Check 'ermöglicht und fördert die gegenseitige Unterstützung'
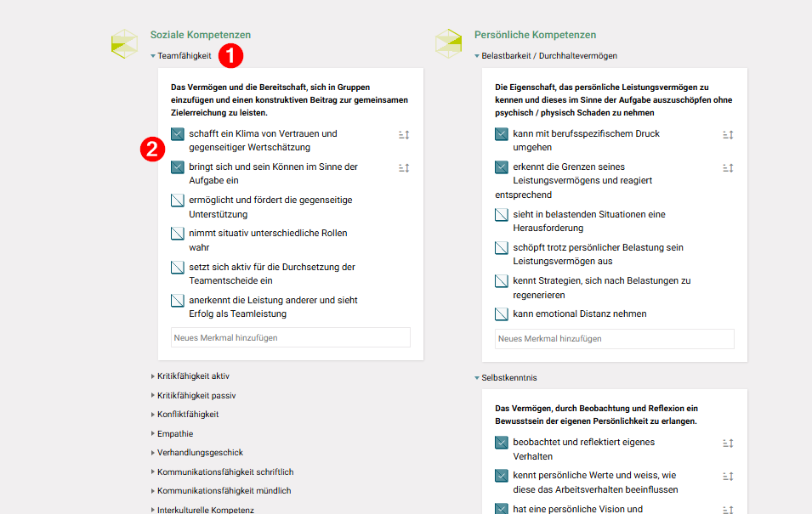 point(178,201)
